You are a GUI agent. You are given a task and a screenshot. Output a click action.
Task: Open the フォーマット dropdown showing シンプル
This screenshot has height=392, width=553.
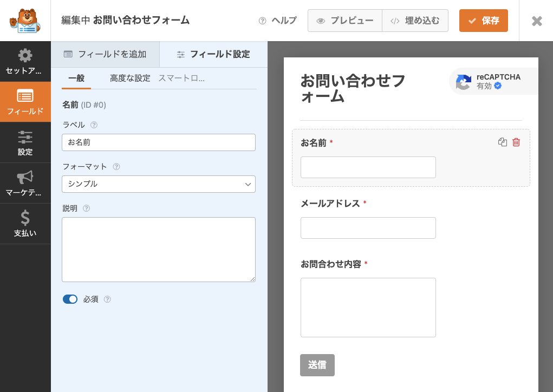point(159,184)
